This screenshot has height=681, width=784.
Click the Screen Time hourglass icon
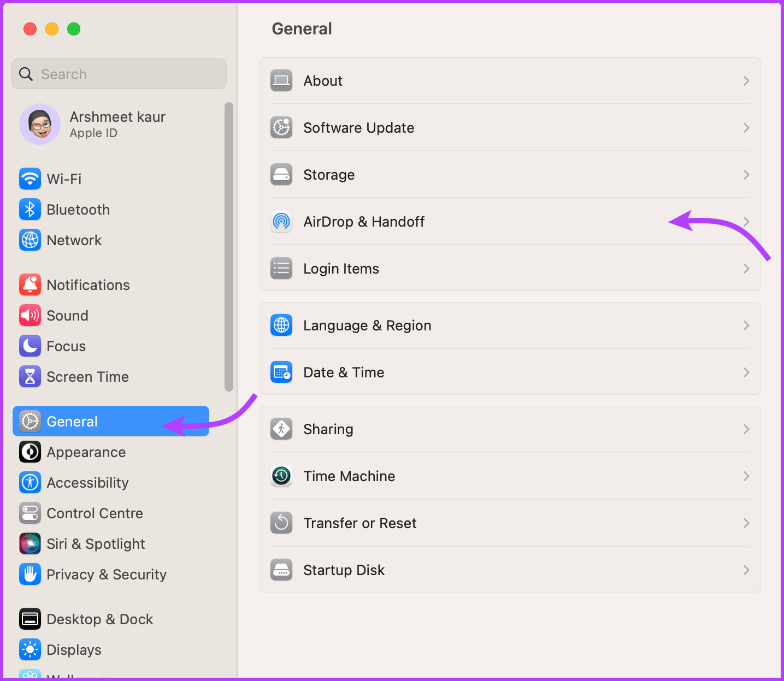(x=30, y=376)
